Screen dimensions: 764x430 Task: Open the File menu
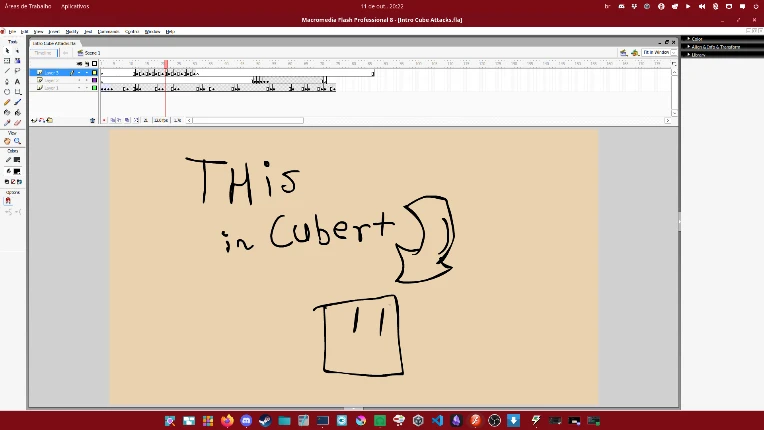[x=12, y=32]
